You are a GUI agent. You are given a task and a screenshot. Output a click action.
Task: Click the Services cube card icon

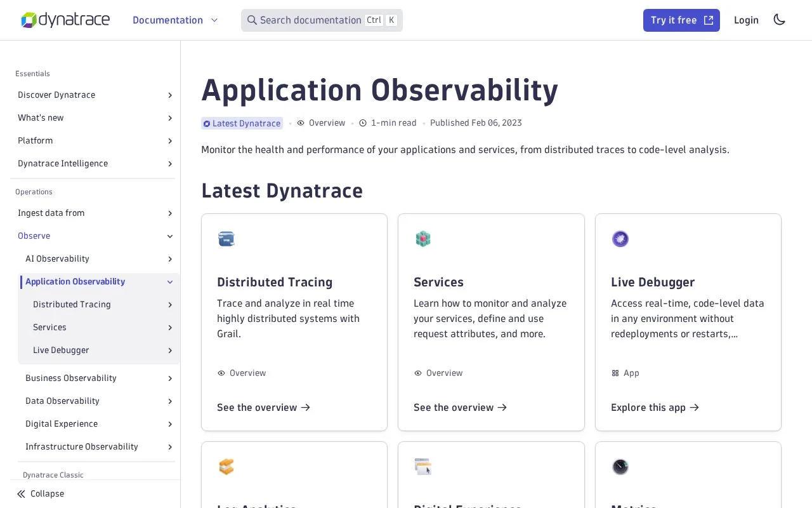(x=423, y=239)
